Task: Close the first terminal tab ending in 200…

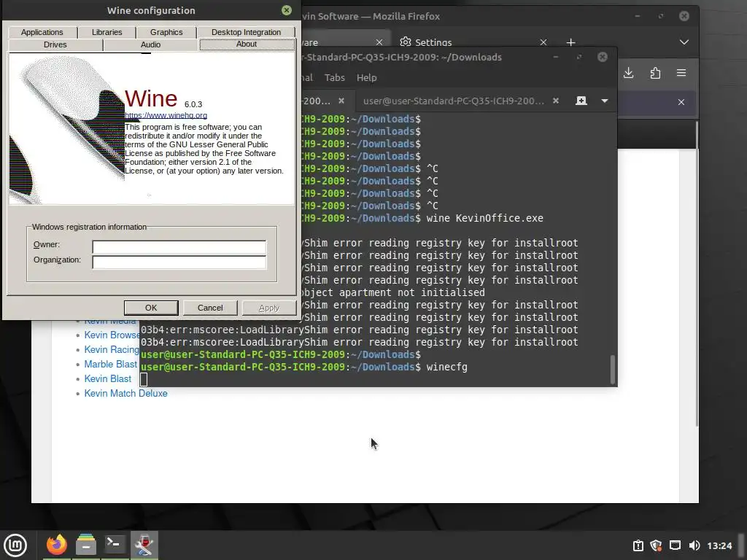Action: (x=341, y=101)
